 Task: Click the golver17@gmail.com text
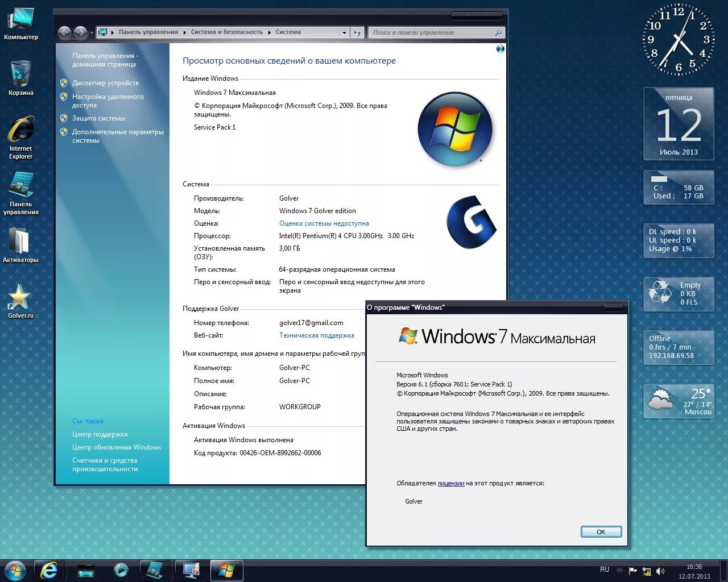[311, 323]
